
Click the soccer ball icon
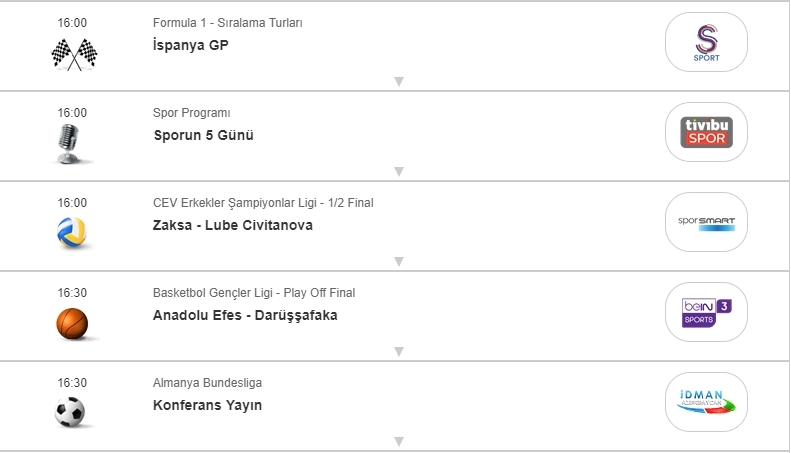coord(71,411)
